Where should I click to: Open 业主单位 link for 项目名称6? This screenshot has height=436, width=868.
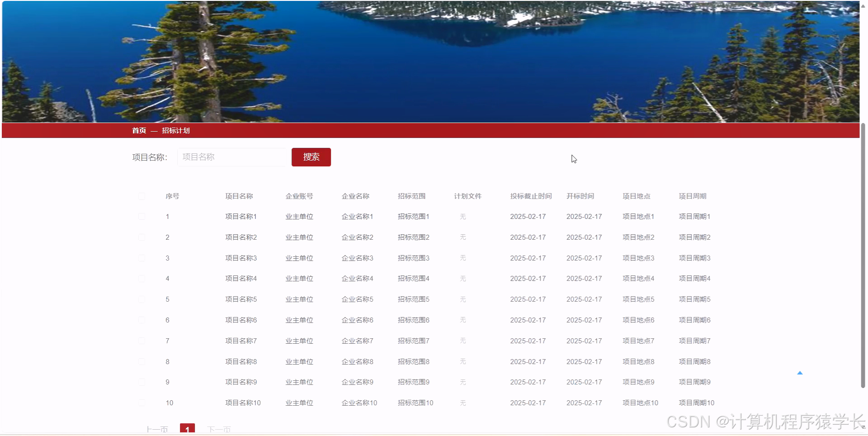(299, 320)
